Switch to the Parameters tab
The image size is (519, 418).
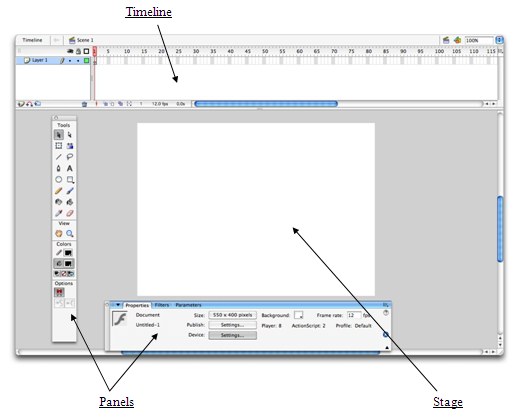point(188,305)
